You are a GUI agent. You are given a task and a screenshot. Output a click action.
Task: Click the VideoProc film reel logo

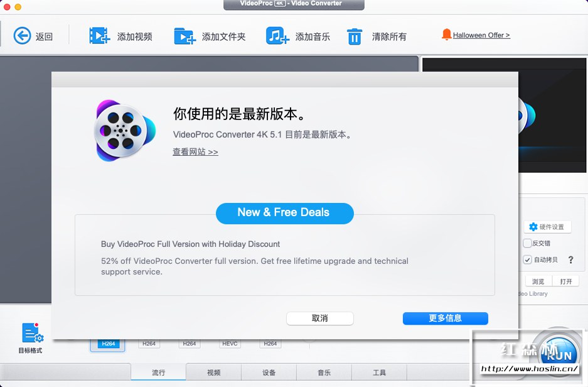click(x=125, y=130)
